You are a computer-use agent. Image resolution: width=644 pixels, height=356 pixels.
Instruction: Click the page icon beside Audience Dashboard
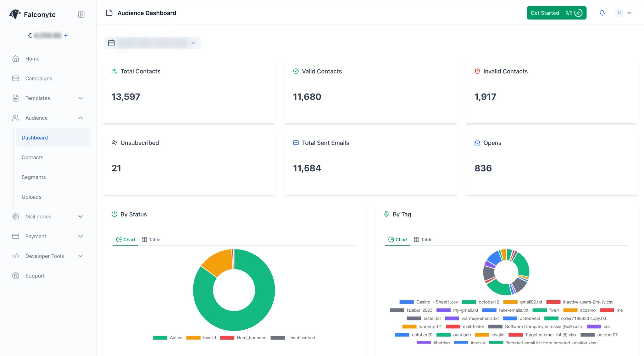tap(109, 13)
